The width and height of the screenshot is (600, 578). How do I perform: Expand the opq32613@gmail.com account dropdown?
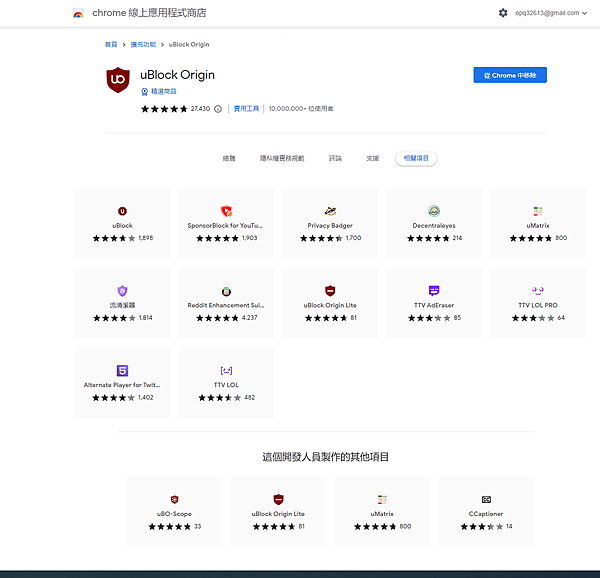click(x=551, y=13)
